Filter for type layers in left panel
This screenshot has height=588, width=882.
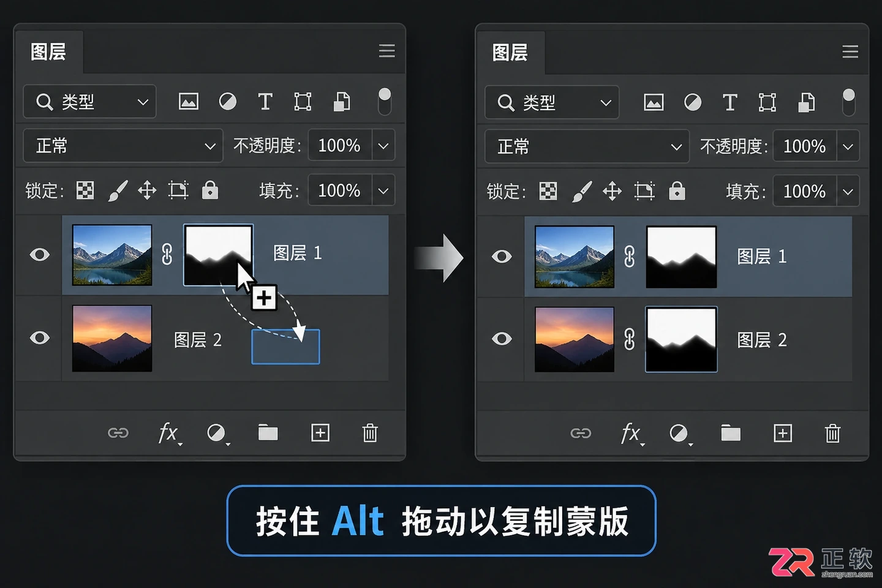pos(265,102)
